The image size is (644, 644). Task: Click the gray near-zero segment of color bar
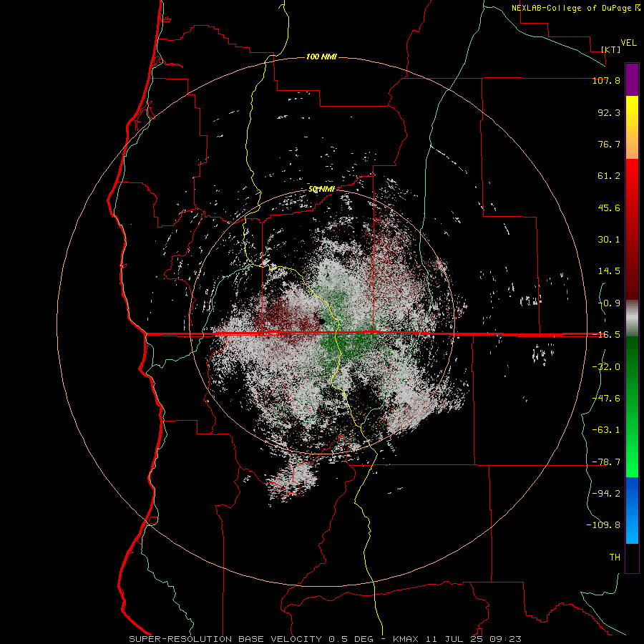point(632,318)
